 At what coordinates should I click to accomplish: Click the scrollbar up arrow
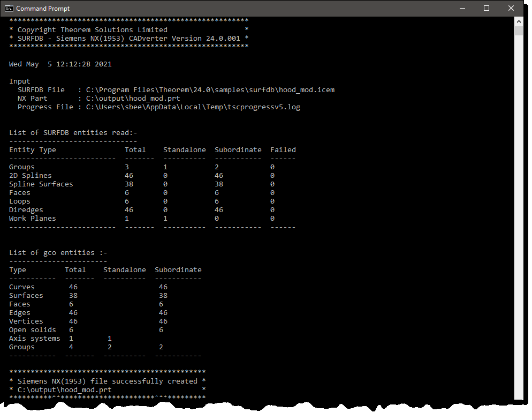[519, 21]
